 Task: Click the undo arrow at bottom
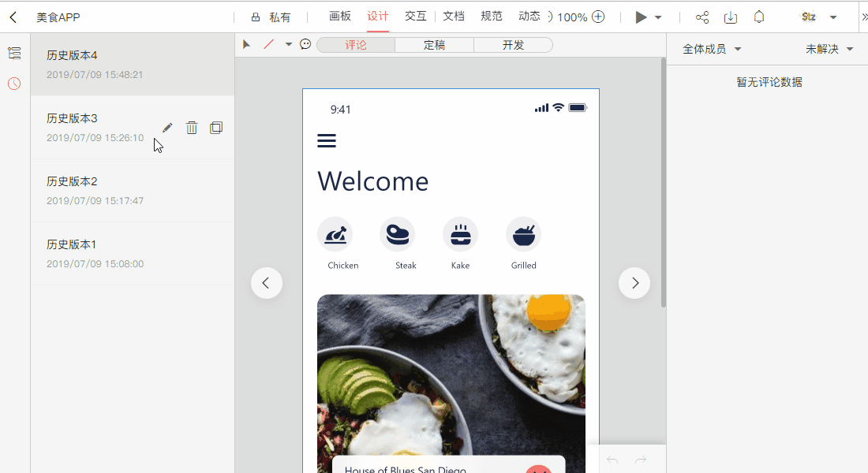pyautogui.click(x=612, y=460)
